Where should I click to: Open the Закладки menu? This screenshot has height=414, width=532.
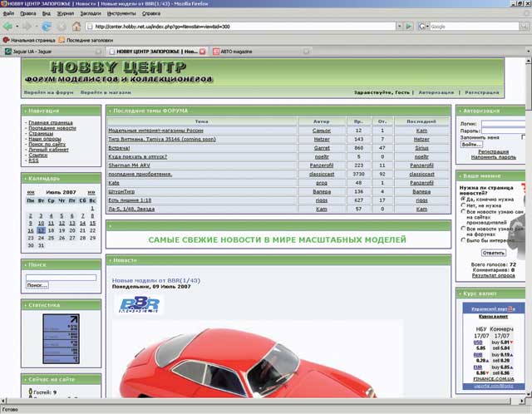point(89,14)
